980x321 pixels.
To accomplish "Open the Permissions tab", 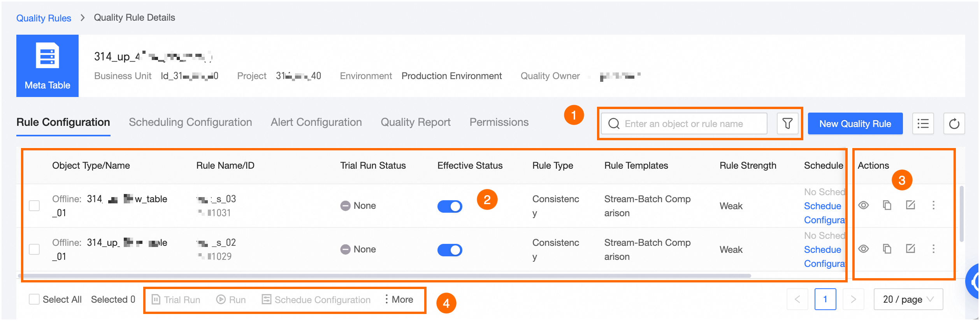I will (499, 122).
